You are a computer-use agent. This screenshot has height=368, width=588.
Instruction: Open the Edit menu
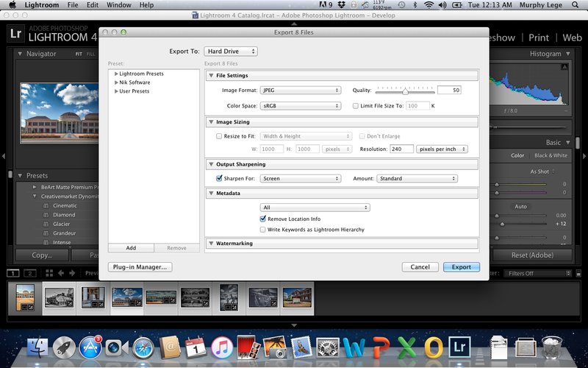coord(93,5)
